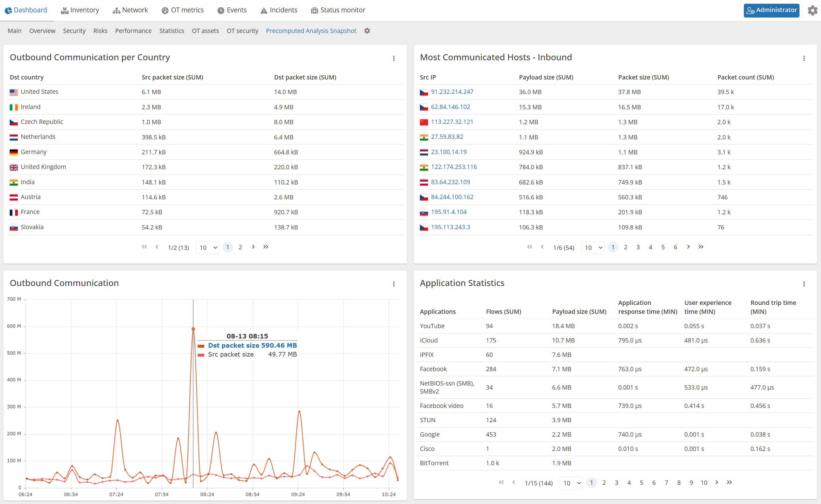Image resolution: width=821 pixels, height=504 pixels.
Task: Expand rows-per-page dropdown in Inbound Hosts table
Action: [x=593, y=247]
